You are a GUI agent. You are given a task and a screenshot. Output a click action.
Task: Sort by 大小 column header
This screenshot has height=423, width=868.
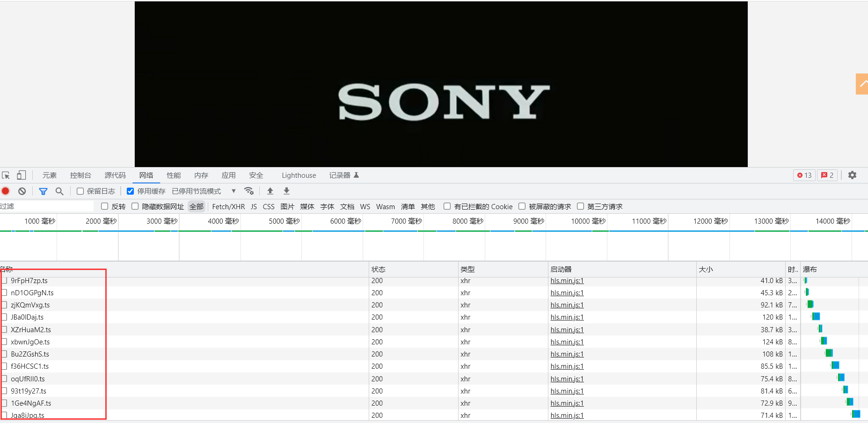[x=741, y=269]
